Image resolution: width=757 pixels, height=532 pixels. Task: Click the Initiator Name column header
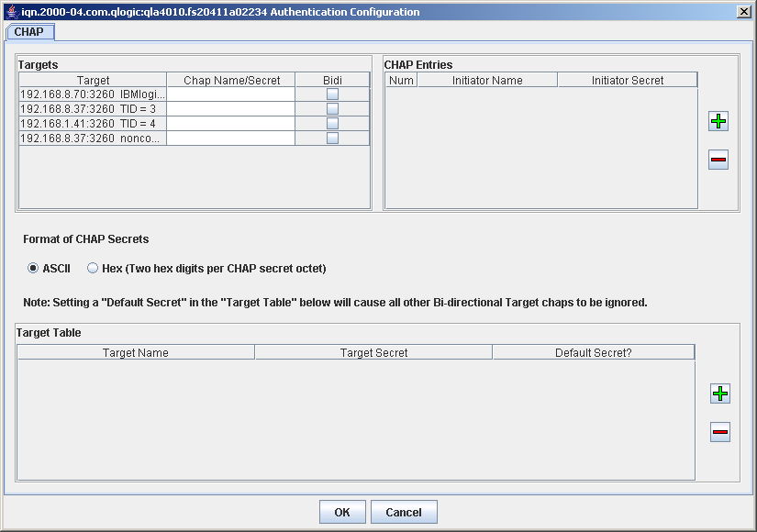(487, 81)
